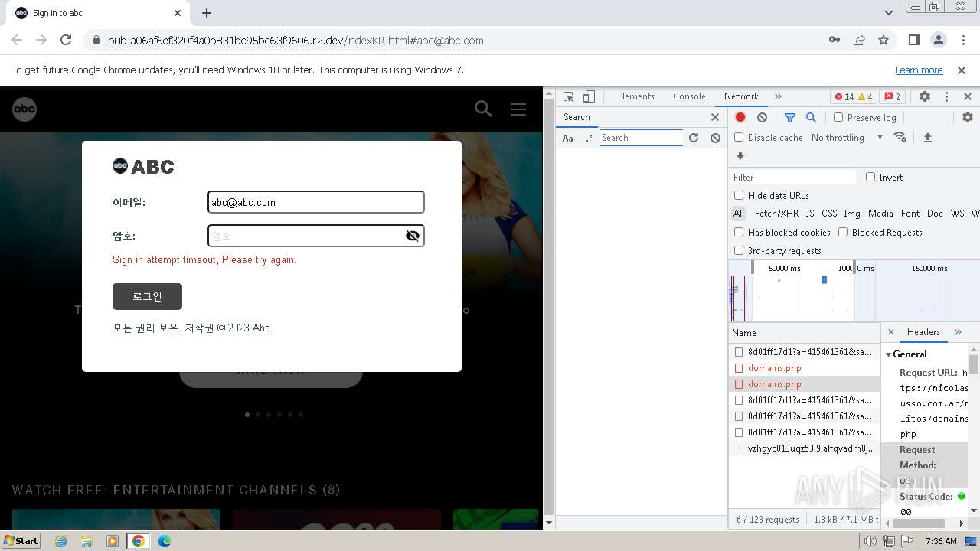
Task: Close the request details pane
Action: 890,332
